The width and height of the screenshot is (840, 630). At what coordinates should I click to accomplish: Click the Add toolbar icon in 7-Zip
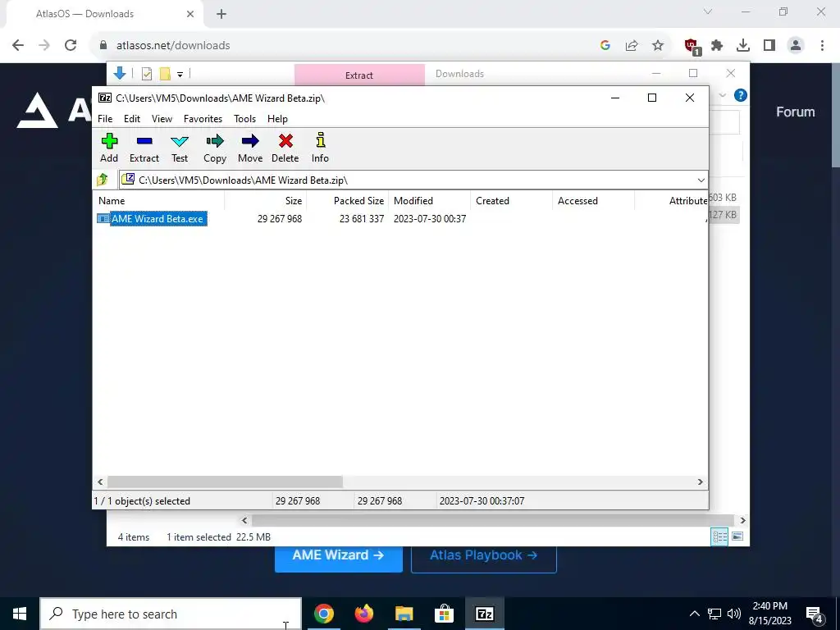109,148
